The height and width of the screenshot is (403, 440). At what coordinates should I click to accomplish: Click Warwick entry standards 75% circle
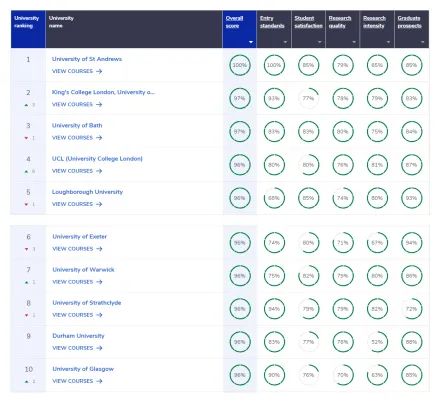(274, 276)
